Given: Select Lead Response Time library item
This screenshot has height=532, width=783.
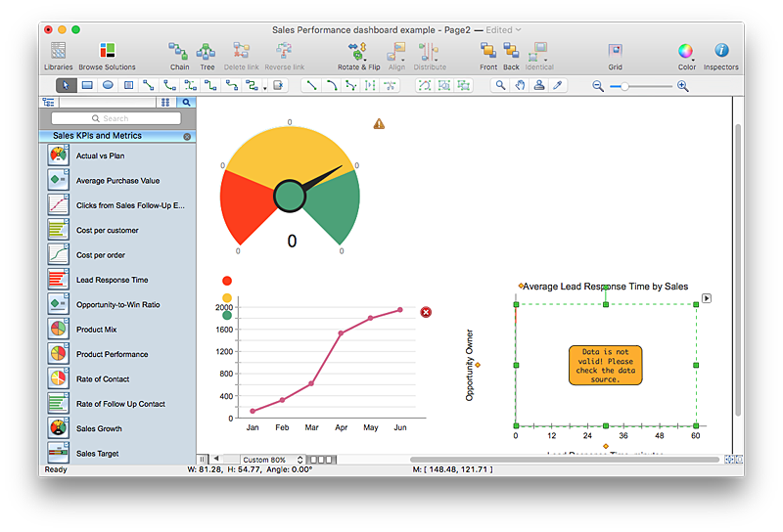Looking at the screenshot, I should click(112, 280).
